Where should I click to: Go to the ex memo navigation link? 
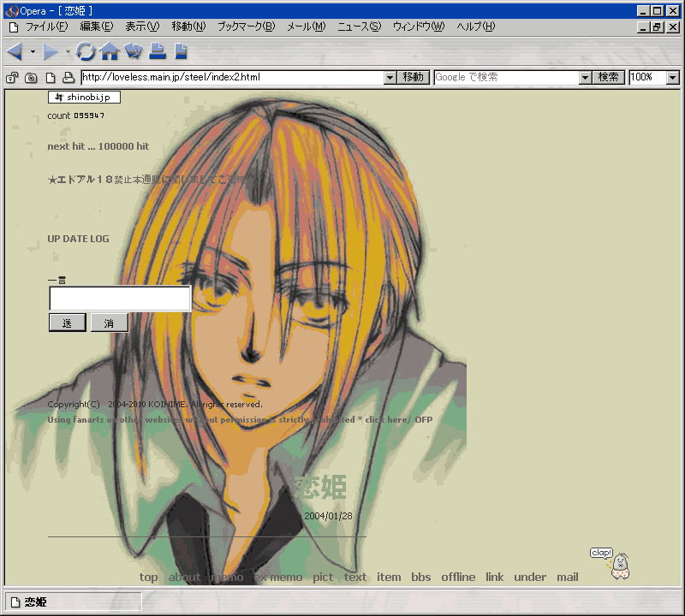(277, 577)
